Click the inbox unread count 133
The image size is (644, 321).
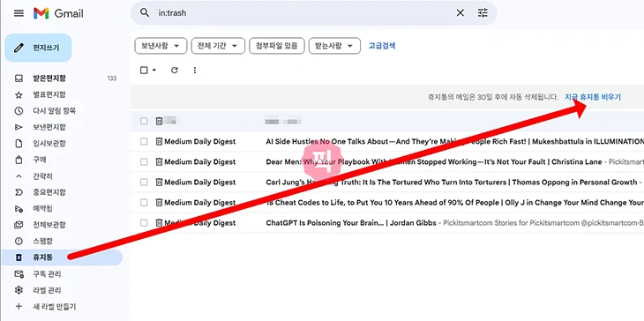click(x=112, y=78)
